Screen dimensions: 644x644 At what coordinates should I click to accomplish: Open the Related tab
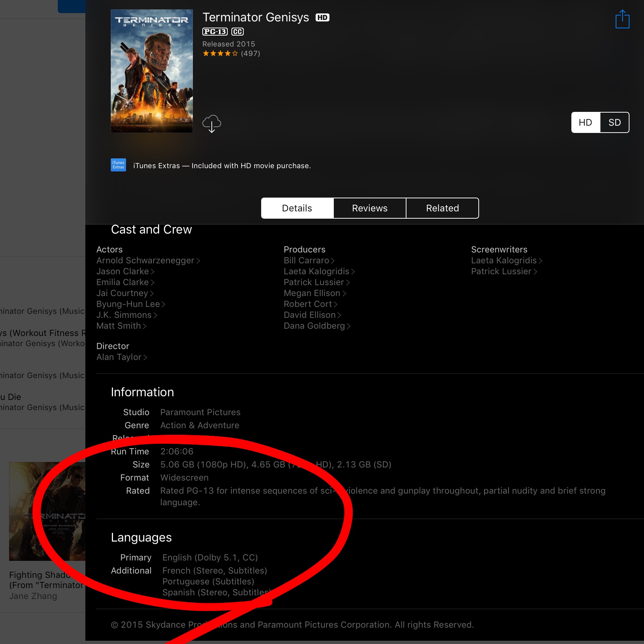(442, 208)
